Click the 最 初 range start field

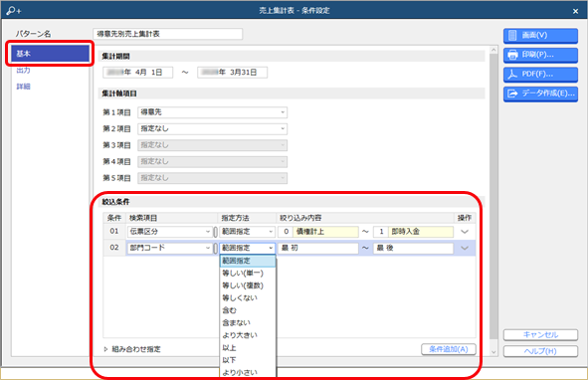point(318,248)
